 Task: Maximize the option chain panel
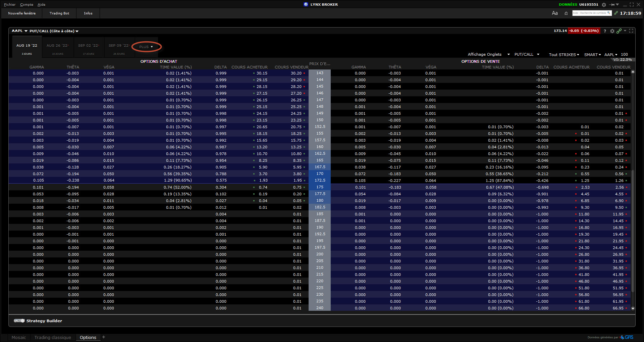click(631, 31)
